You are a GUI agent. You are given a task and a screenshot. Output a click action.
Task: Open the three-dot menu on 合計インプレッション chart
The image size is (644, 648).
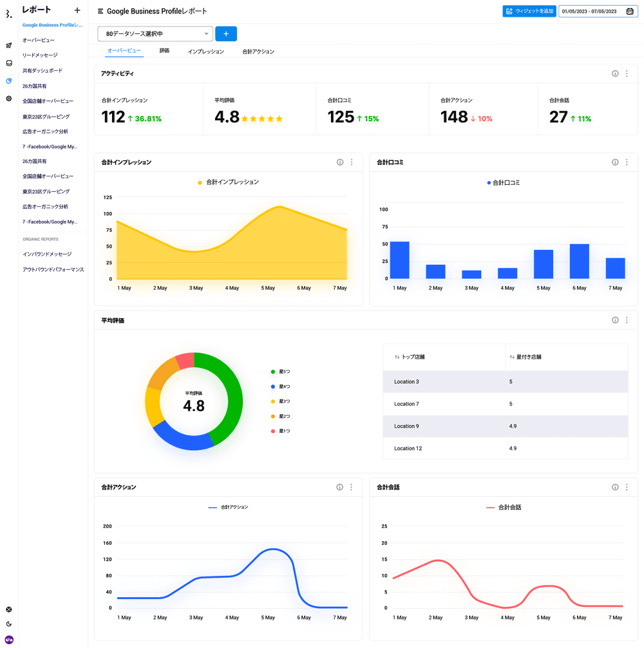pos(352,162)
